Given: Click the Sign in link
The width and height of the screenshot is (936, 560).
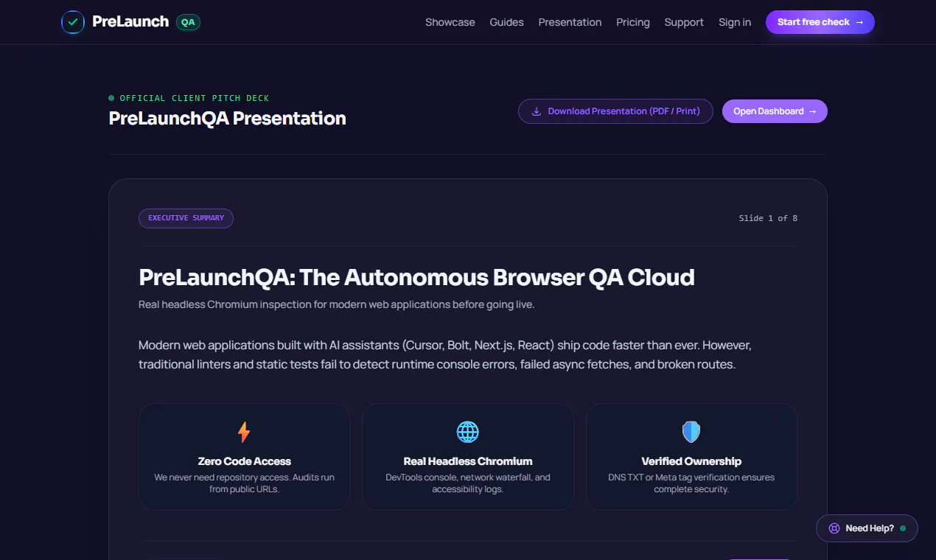Looking at the screenshot, I should 735,22.
